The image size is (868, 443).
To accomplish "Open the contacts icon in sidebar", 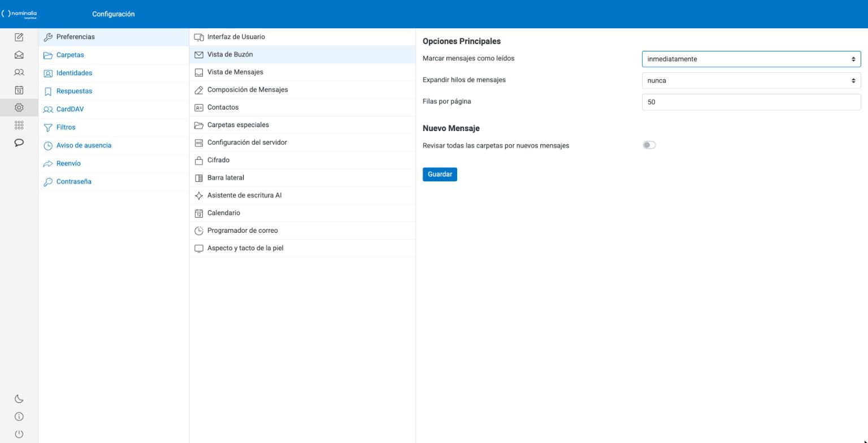I will click(x=19, y=72).
